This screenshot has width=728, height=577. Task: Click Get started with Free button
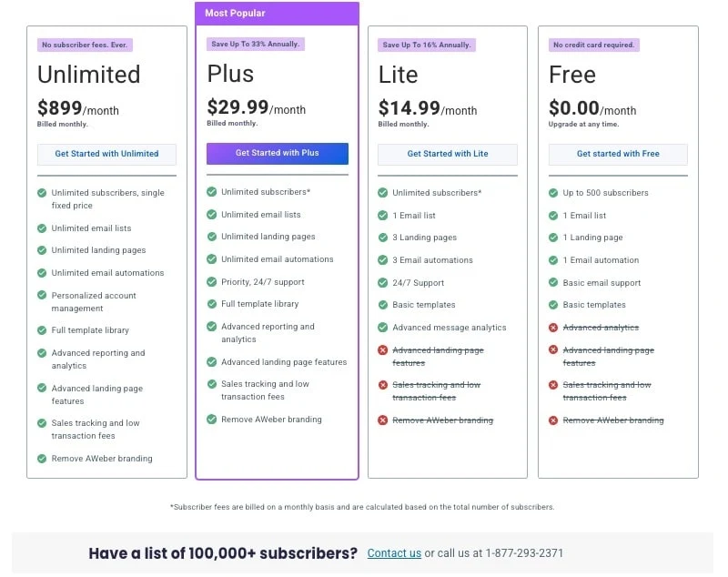coord(618,154)
